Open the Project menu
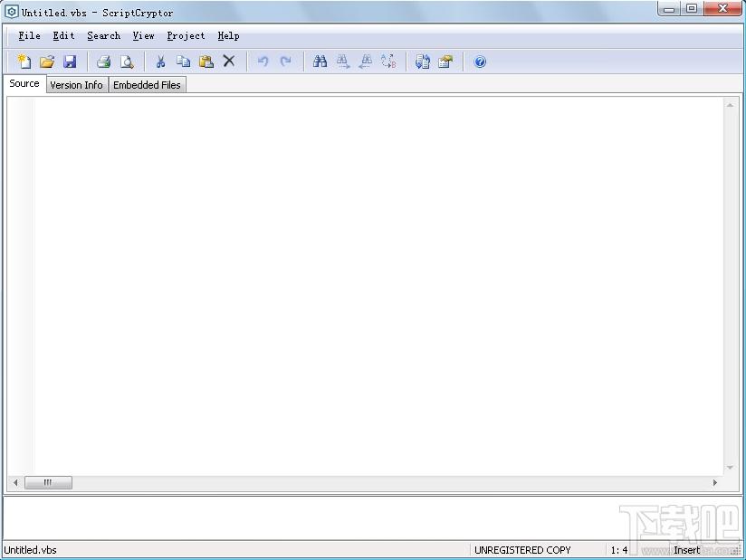Viewport: 746px width, 560px height. coord(186,36)
